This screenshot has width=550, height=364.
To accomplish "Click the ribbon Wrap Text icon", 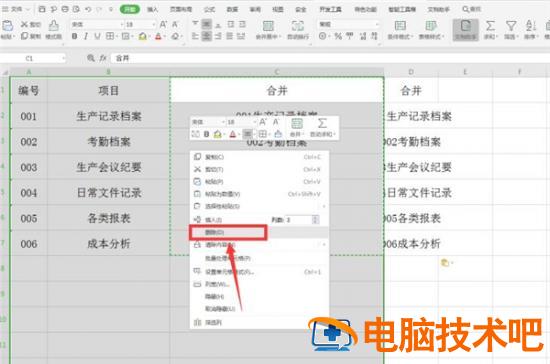I will (298, 26).
